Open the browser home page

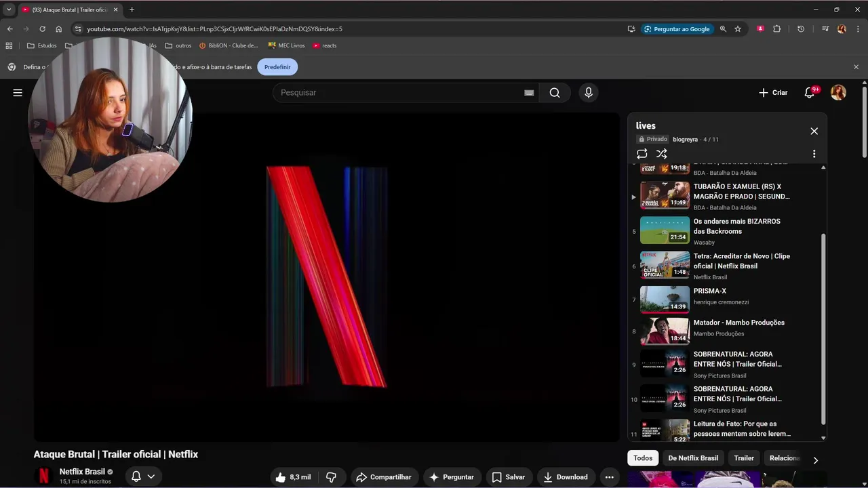click(x=58, y=29)
